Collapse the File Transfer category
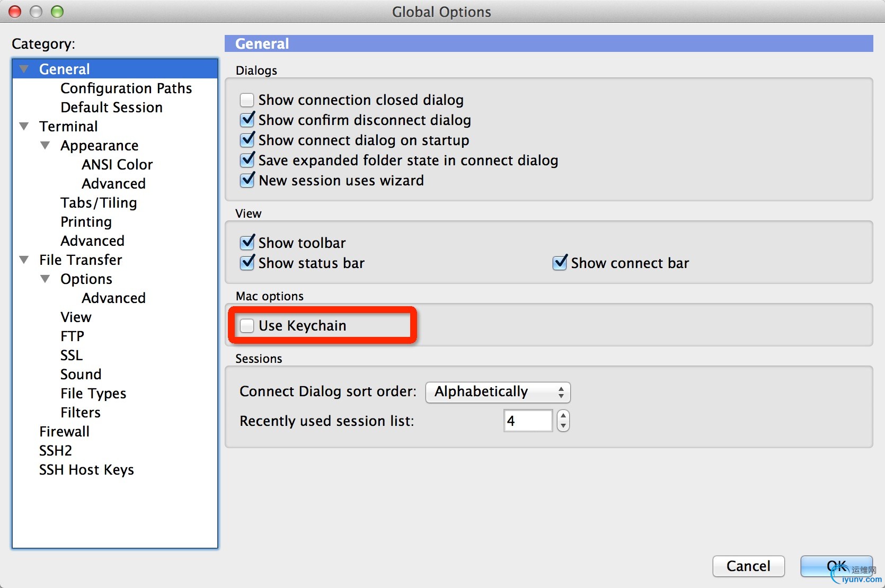 click(x=24, y=260)
